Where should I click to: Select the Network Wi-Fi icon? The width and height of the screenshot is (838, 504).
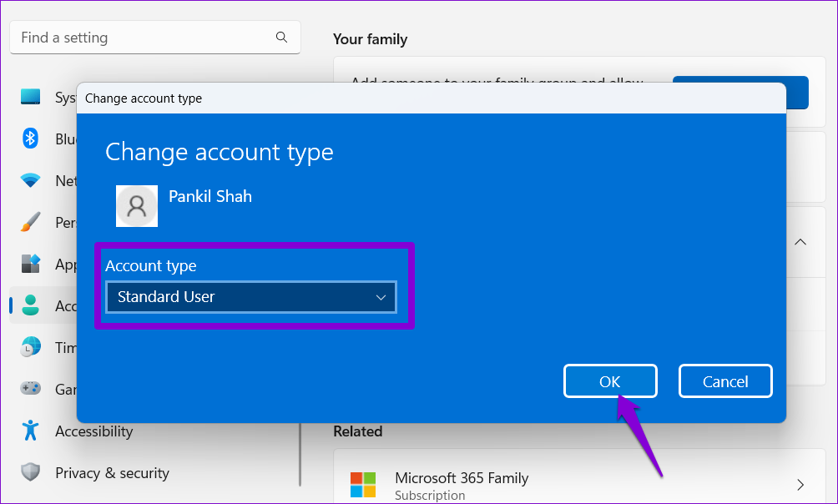(31, 180)
